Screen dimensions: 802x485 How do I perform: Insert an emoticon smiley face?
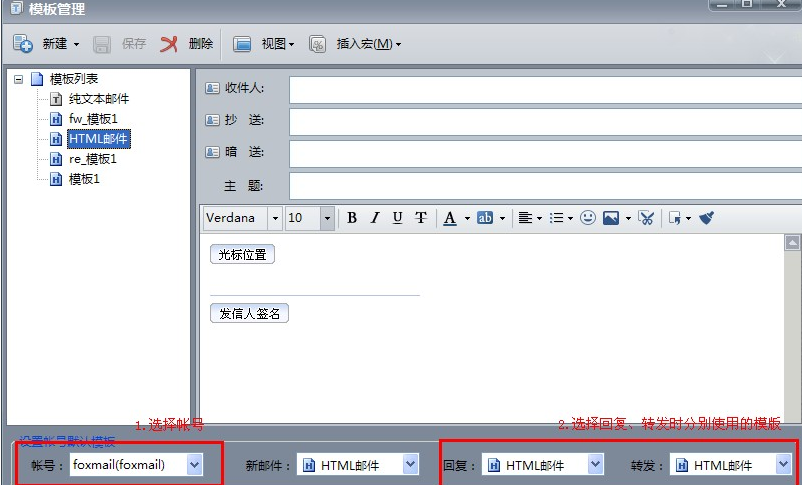point(588,218)
